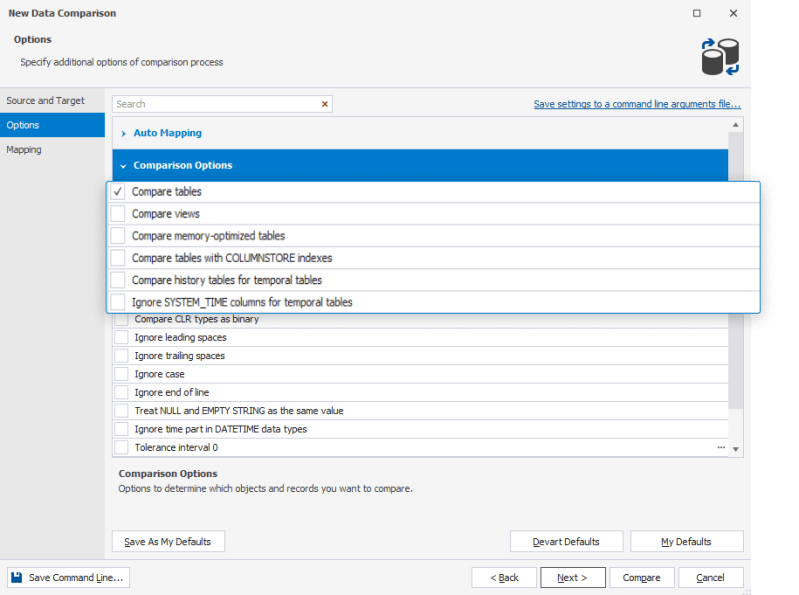Close the New Data Comparison dialog

coord(733,13)
